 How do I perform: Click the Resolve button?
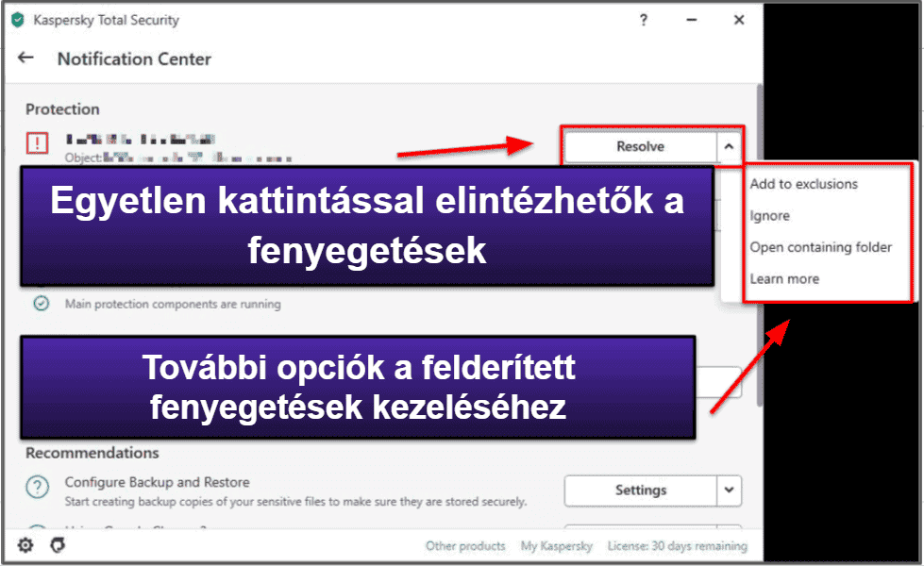[x=641, y=146]
